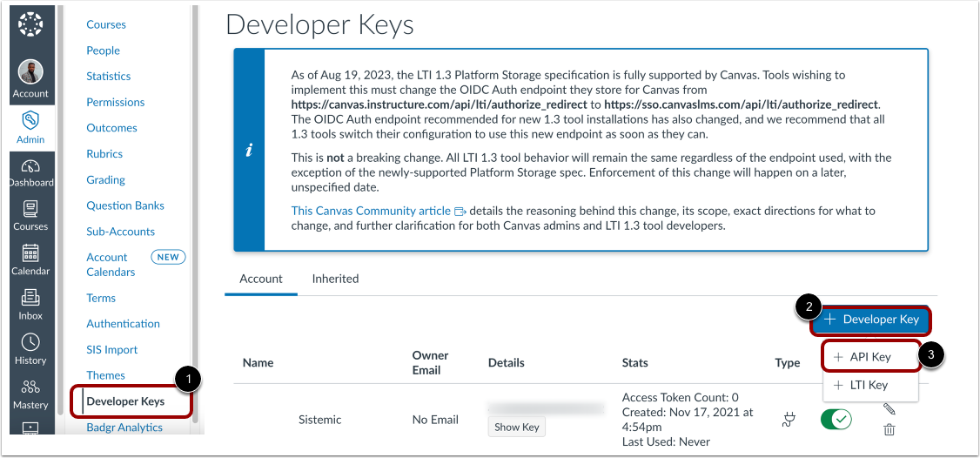Screen dimensions: 980x458
Task: Click the sidebar vertical scrollbar
Action: coord(195,212)
